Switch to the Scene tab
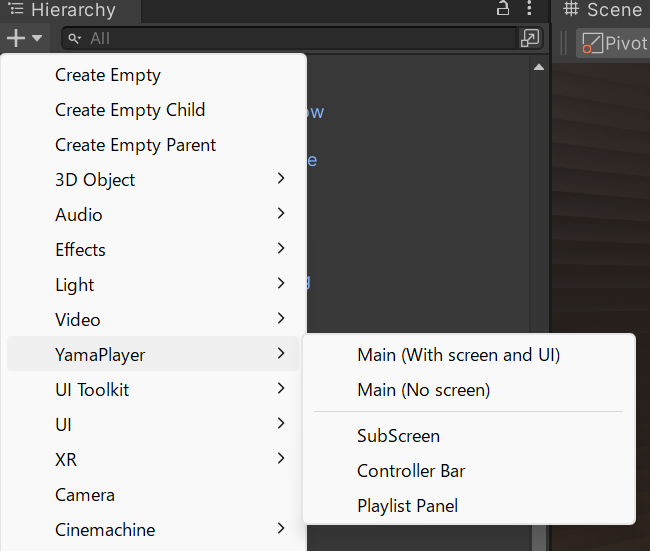The width and height of the screenshot is (650, 551). [x=603, y=10]
